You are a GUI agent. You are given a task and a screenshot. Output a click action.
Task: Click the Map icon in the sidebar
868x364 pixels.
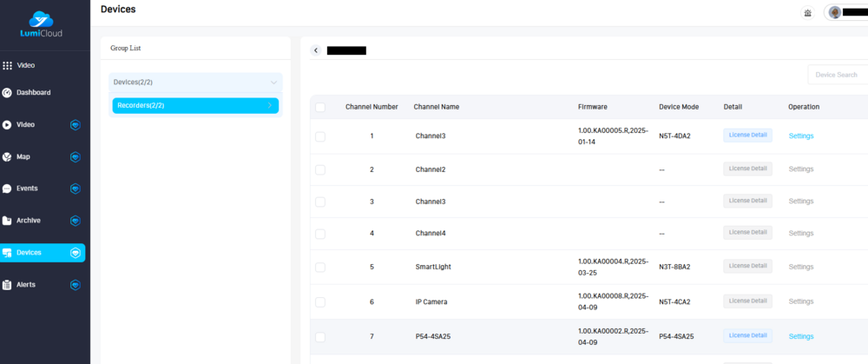point(8,157)
